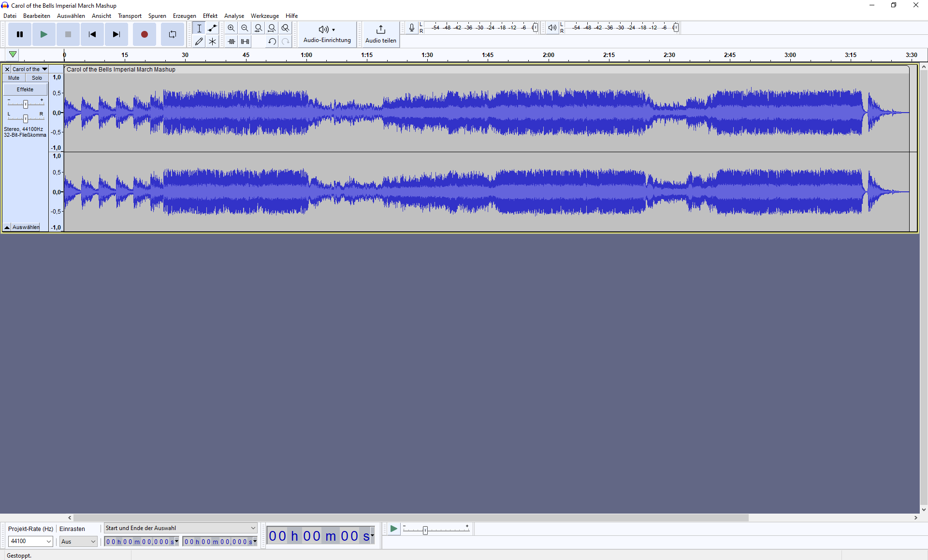Viewport: 928px width, 560px height.
Task: Open the selection end time format arrow
Action: click(255, 541)
